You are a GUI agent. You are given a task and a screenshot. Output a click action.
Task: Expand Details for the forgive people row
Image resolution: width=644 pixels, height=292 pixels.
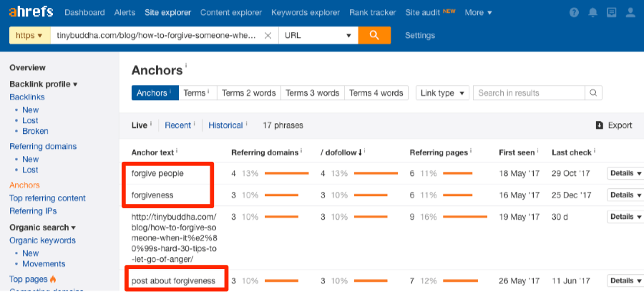pos(625,173)
